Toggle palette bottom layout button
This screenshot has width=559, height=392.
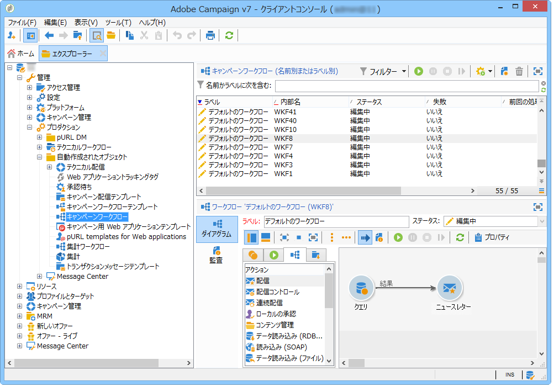click(266, 237)
